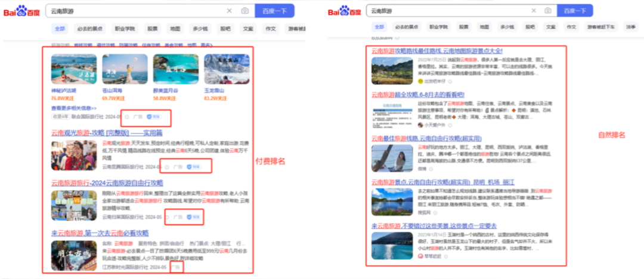
Task: Click 出发吧羊仔 author avatar
Action: 420,81
